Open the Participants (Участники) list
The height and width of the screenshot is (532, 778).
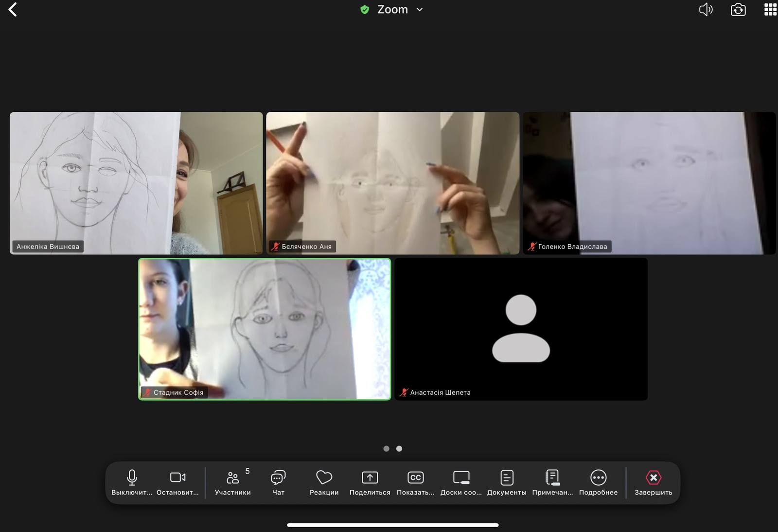(233, 481)
